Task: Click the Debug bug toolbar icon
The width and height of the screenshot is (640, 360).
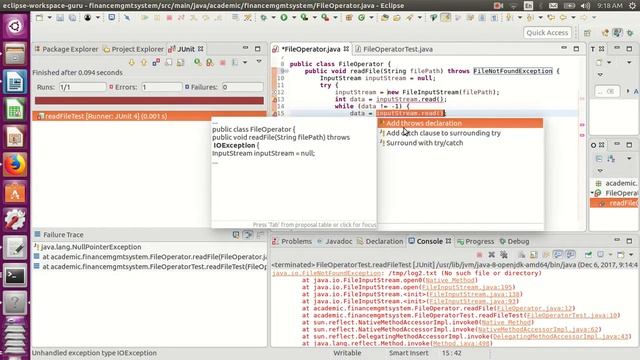Action: click(264, 18)
